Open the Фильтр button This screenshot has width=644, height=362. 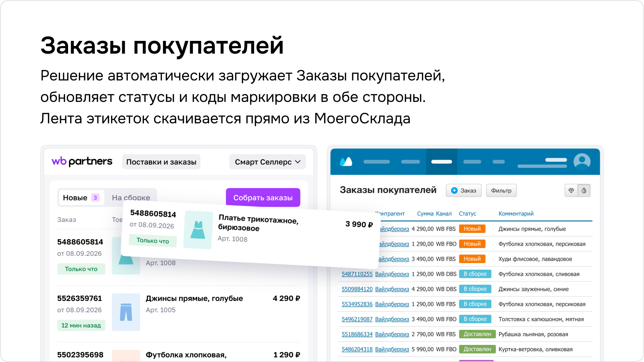click(x=501, y=190)
